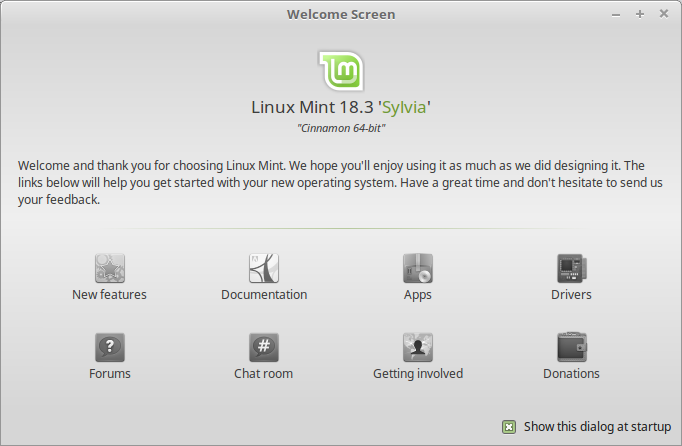Viewport: 682px width, 446px height.
Task: Click the Getting involved label
Action: [x=418, y=374]
